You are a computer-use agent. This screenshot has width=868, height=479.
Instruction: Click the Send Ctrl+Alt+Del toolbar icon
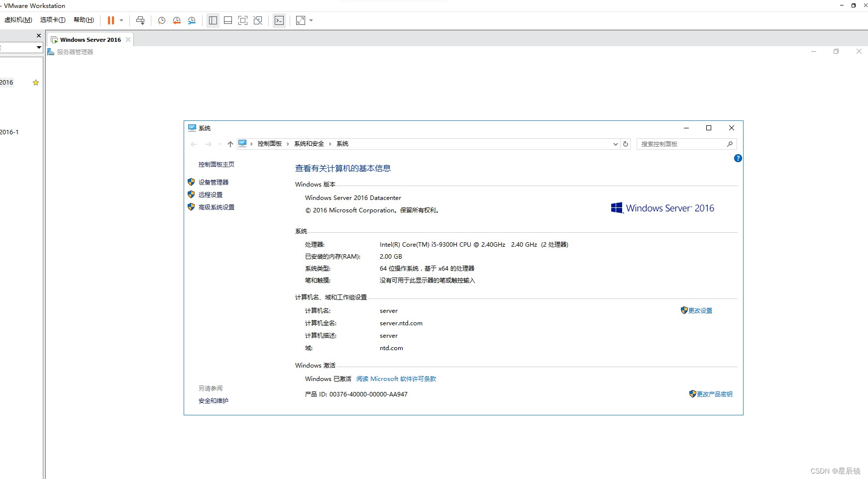pos(140,20)
